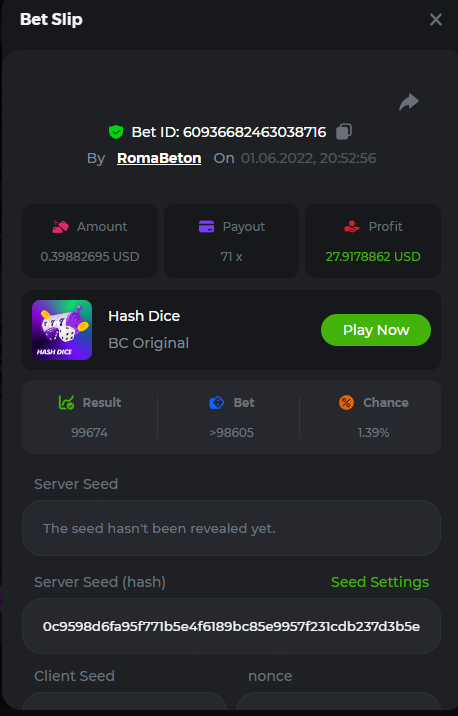Click the purple Payout card icon
458x716 pixels.
point(206,226)
